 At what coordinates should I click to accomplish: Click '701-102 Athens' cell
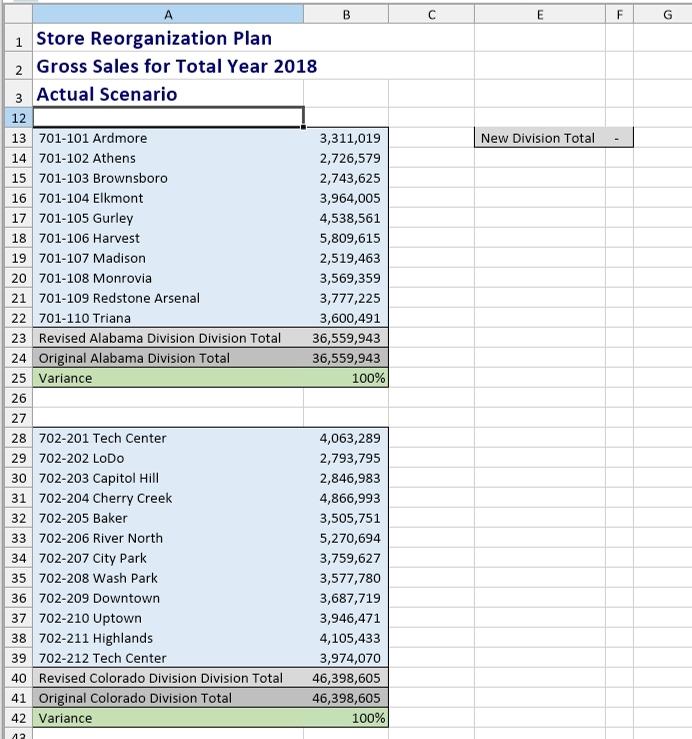(x=168, y=158)
